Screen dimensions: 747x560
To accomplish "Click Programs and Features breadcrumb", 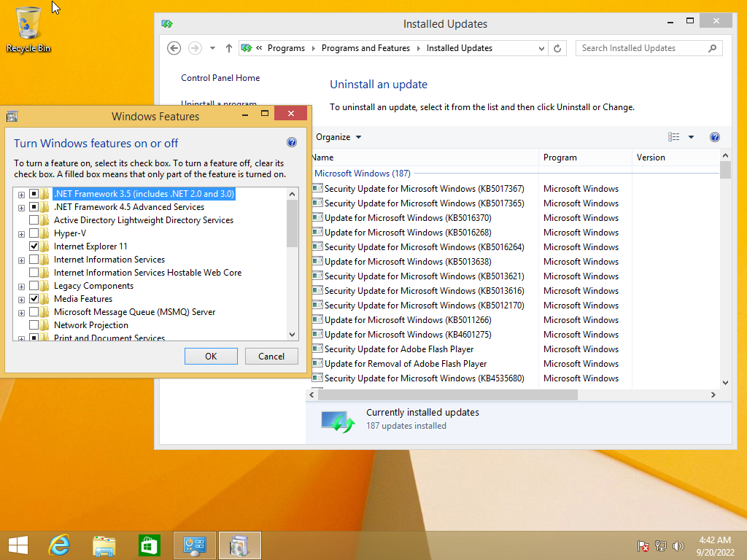I will point(365,48).
